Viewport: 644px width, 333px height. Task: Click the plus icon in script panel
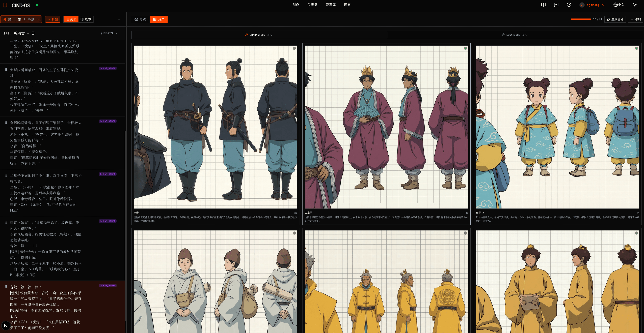(x=119, y=19)
